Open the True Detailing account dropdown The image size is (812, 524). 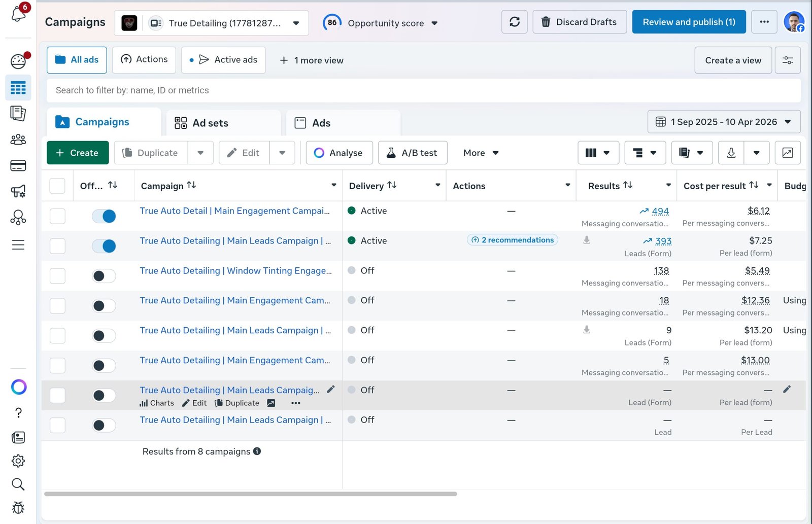point(211,23)
